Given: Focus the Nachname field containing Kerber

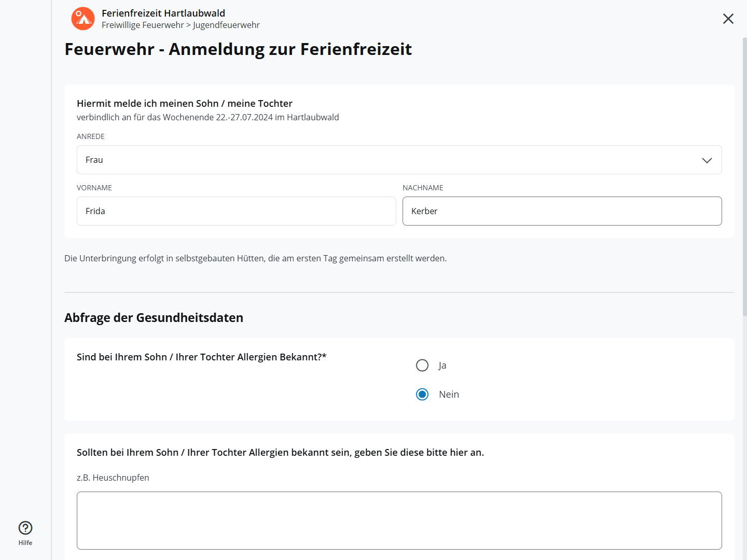Looking at the screenshot, I should (x=562, y=211).
